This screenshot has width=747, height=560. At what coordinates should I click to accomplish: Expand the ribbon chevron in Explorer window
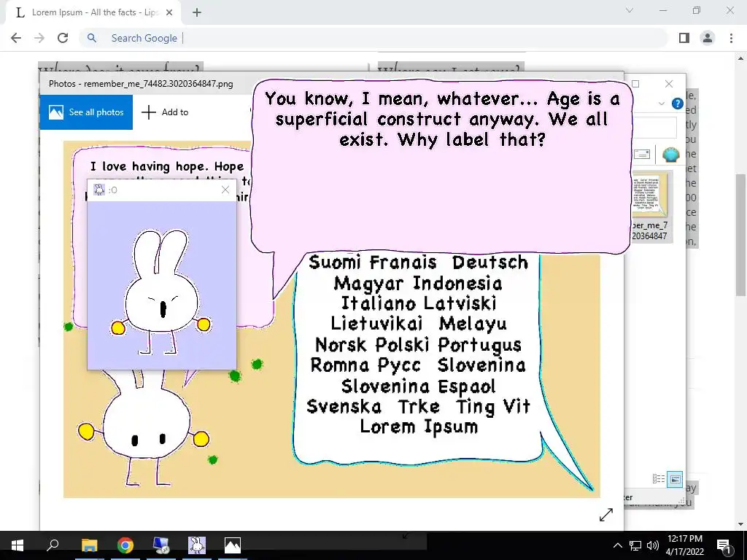click(x=661, y=104)
